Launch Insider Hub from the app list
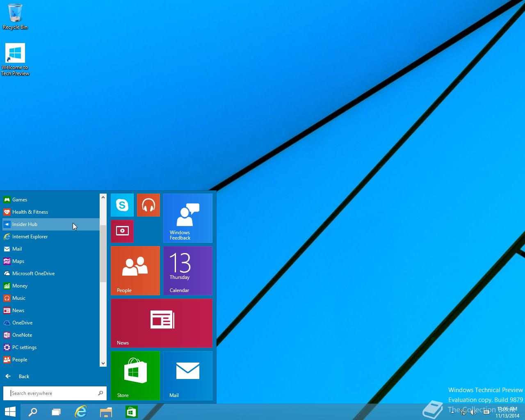Screen dimensions: 525x420 click(51, 224)
